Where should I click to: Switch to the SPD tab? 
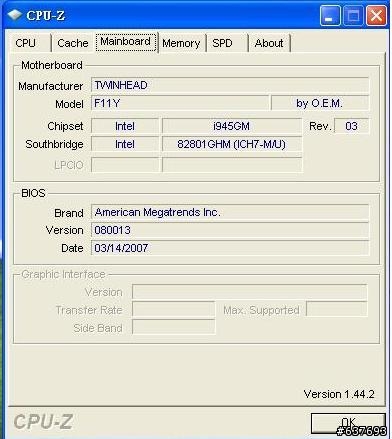227,43
